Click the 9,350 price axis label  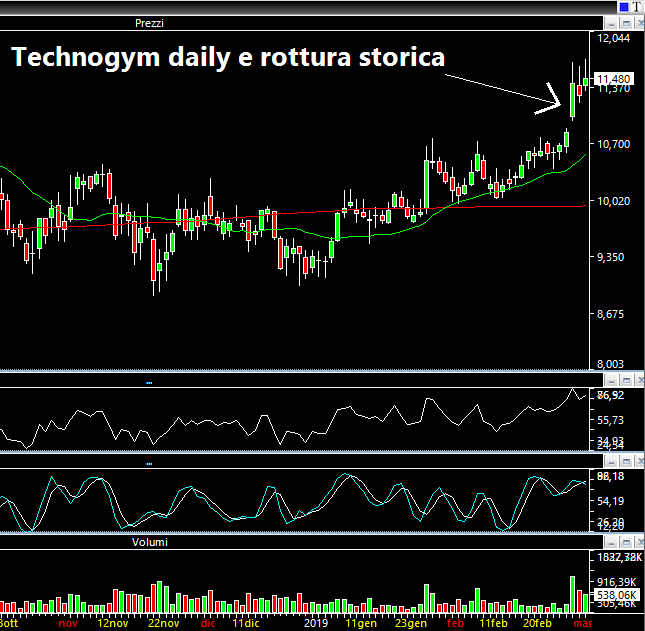pyautogui.click(x=610, y=257)
